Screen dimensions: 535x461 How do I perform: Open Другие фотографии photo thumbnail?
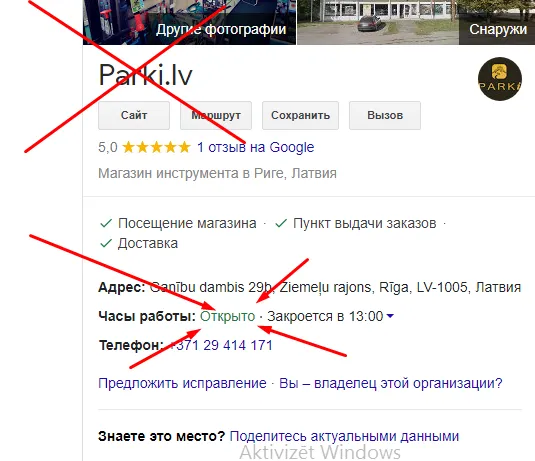(x=189, y=22)
